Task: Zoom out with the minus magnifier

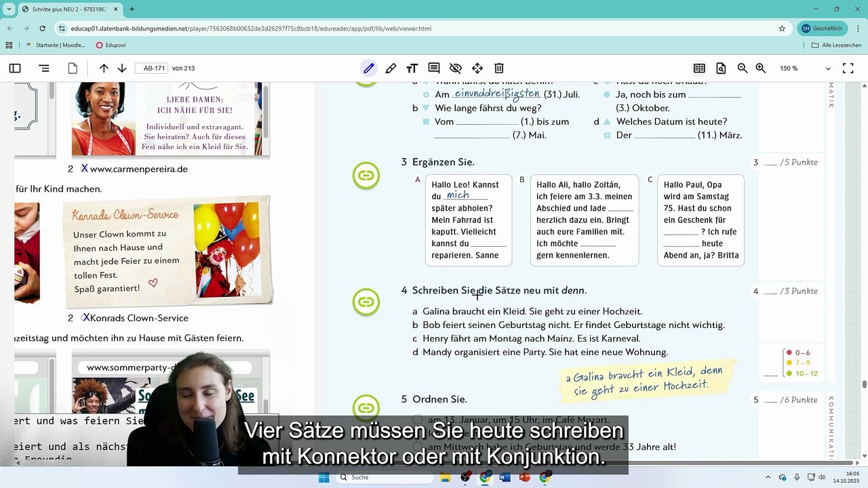Action: click(x=743, y=68)
